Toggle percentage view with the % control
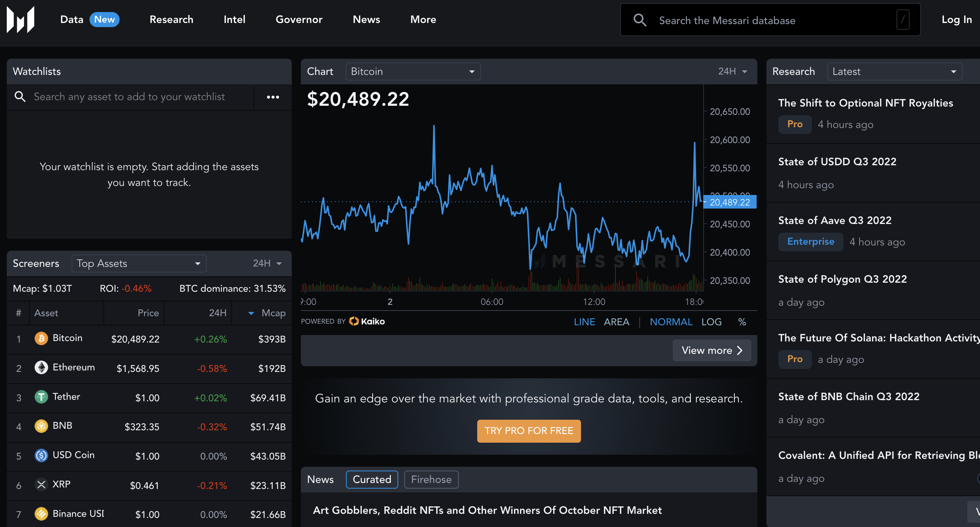Screen dimensions: 980x527 (741, 322)
